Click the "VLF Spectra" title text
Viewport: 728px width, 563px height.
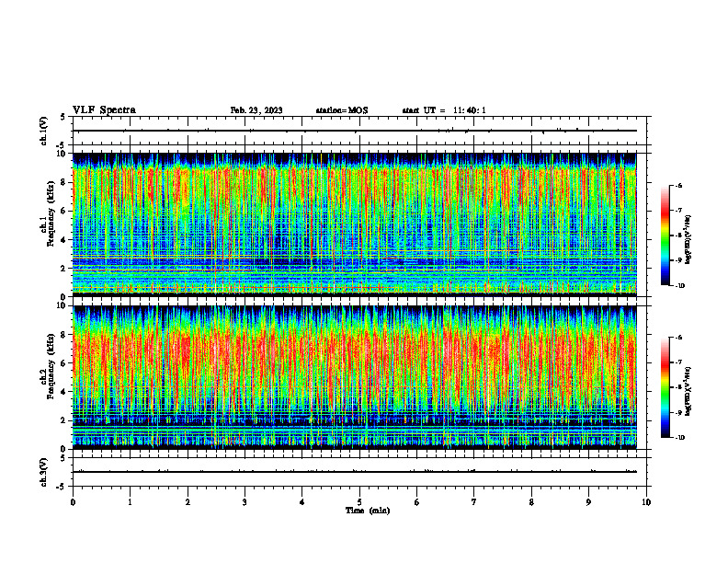point(104,110)
